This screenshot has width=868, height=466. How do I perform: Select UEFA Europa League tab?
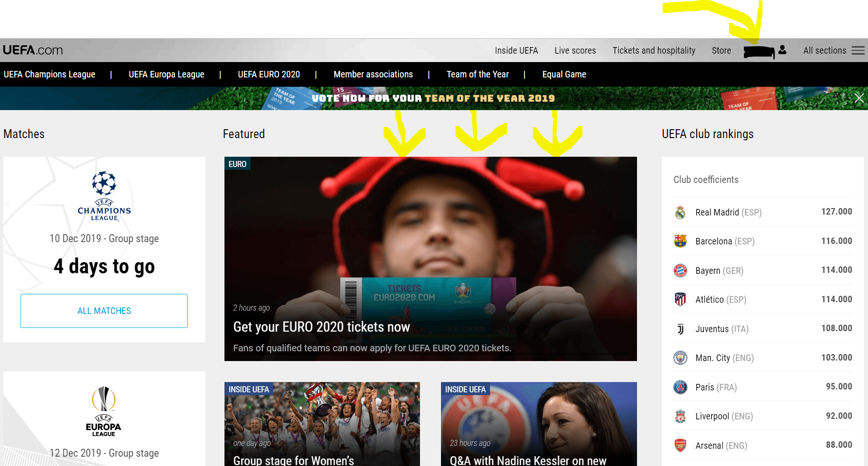[167, 74]
